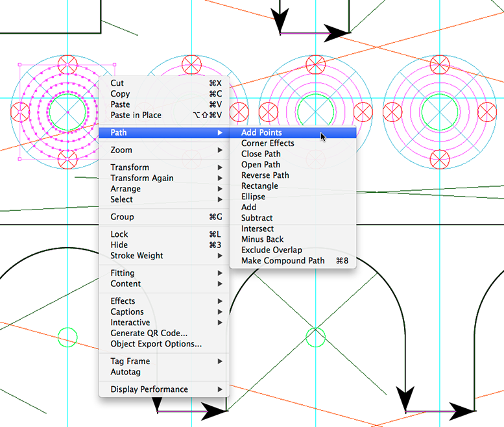504x427 pixels.
Task: Open the Arrange submenu
Action: [164, 188]
